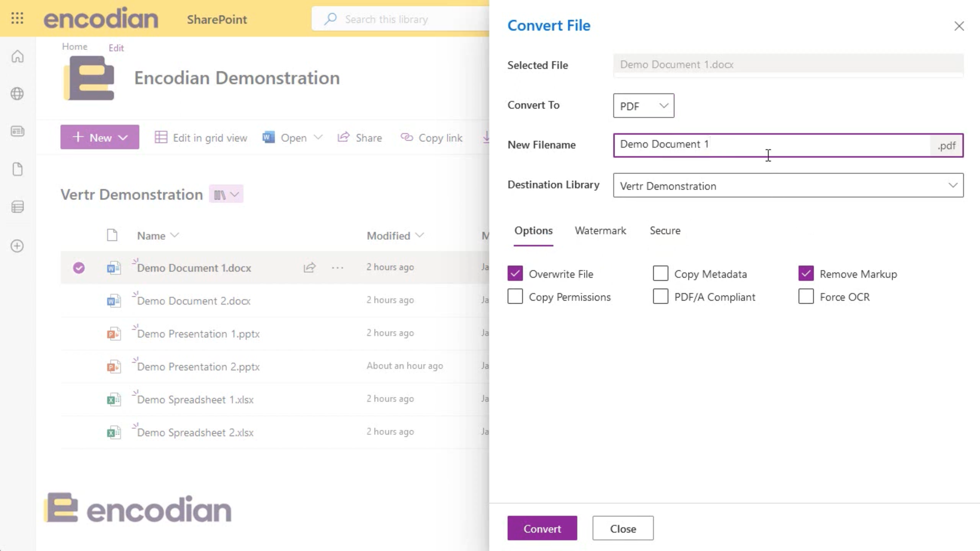Open the news icon in left rail
980x551 pixels.
(x=17, y=132)
